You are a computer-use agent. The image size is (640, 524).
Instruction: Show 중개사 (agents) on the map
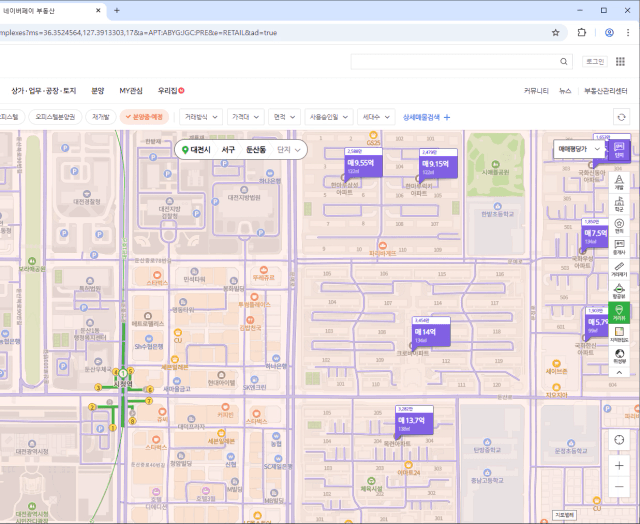(x=619, y=247)
